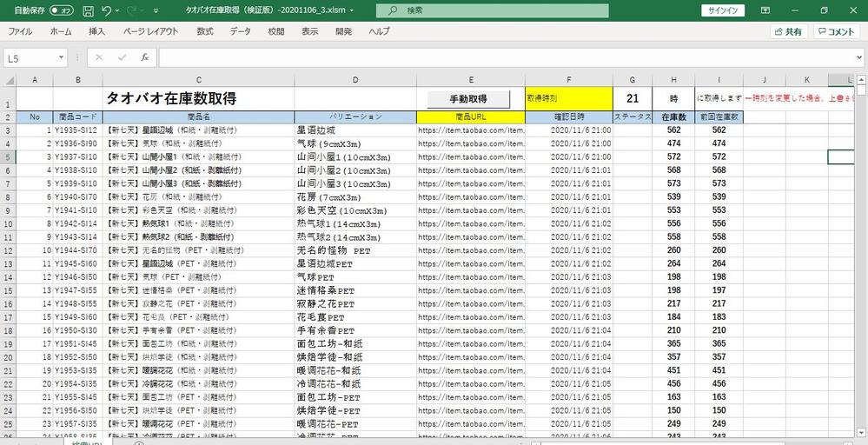The height and width of the screenshot is (445, 868).
Task: Open the ページレイアウト tab
Action: tap(150, 31)
